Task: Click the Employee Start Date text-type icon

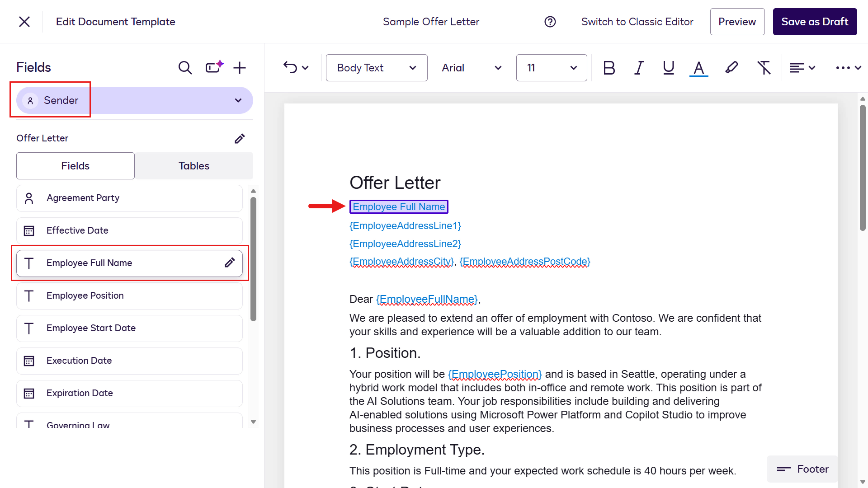Action: [29, 328]
